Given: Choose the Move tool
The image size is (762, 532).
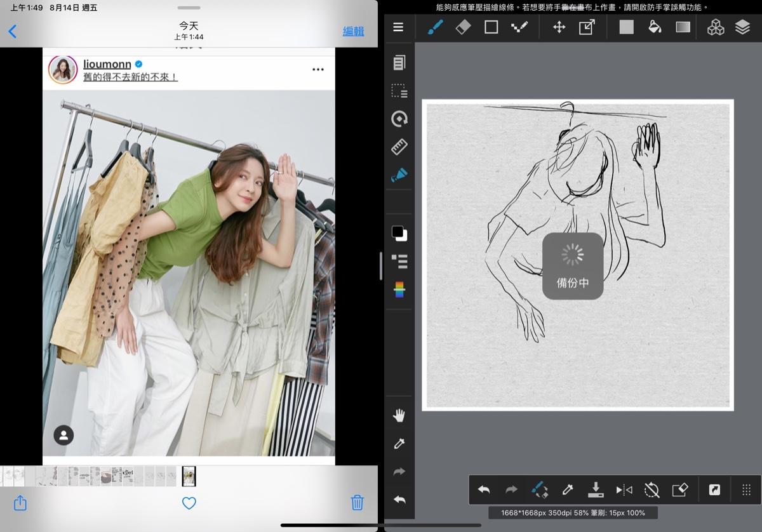Looking at the screenshot, I should coord(559,27).
